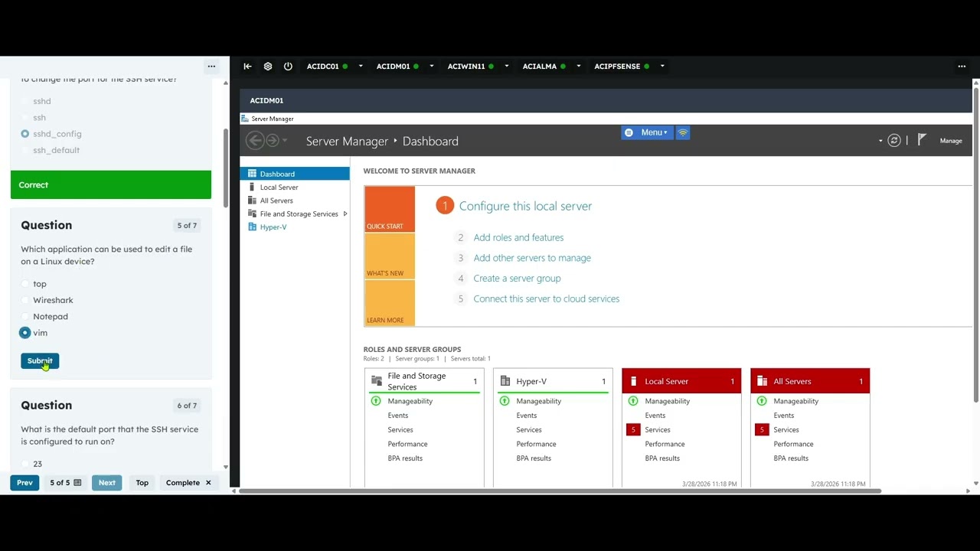Click the Hyper-V tile icon

click(x=505, y=380)
